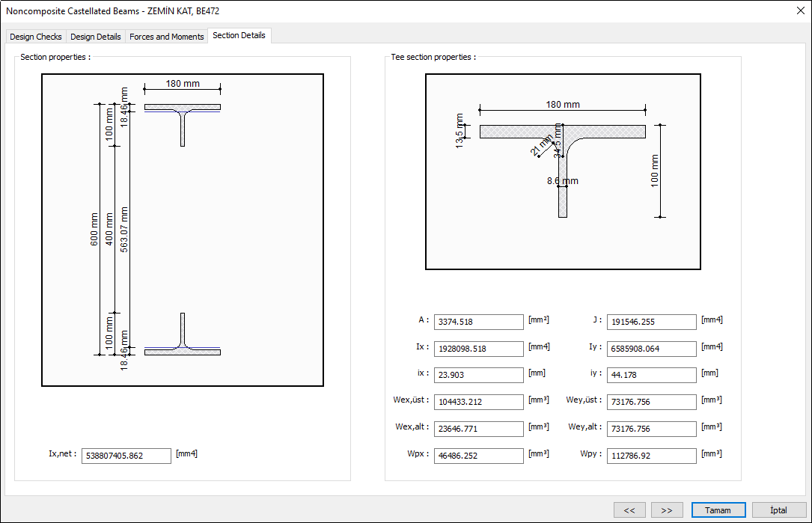Select the Wpx plastic modulus field
The width and height of the screenshot is (812, 523).
(477, 456)
